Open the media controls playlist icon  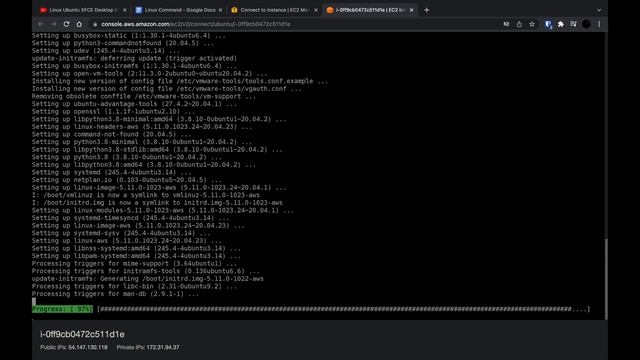tap(573, 24)
